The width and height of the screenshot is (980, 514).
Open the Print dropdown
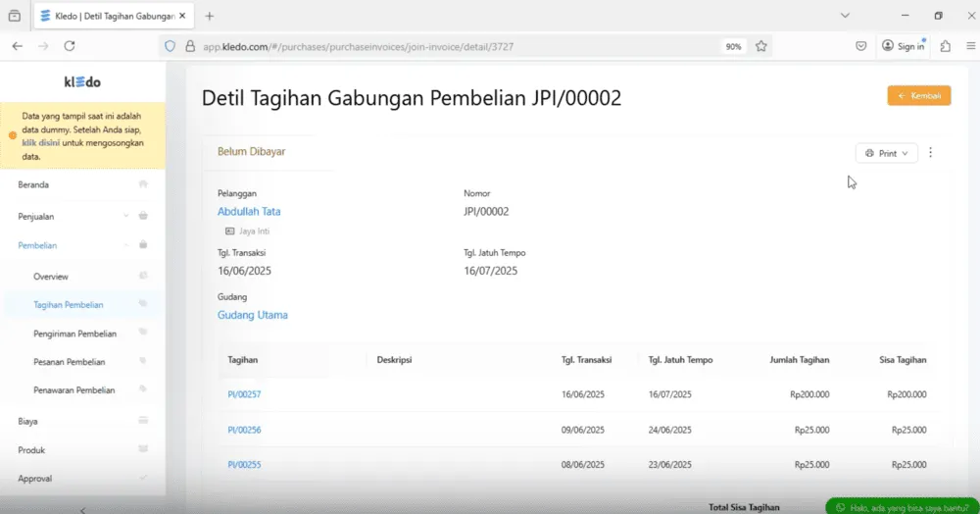click(x=886, y=153)
